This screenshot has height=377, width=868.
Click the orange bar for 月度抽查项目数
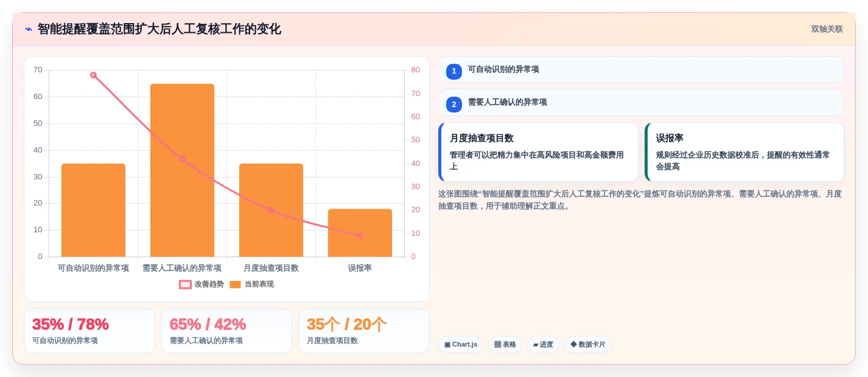coord(271,210)
